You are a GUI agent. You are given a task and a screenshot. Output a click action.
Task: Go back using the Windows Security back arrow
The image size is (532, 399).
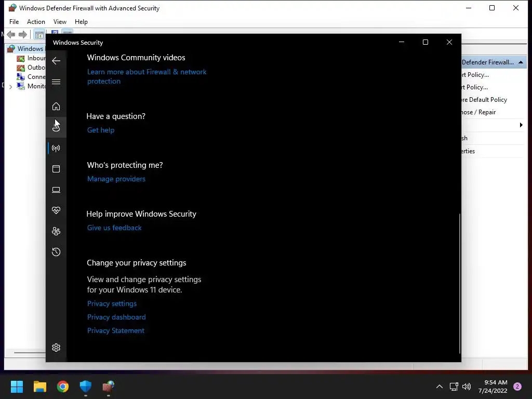(56, 61)
